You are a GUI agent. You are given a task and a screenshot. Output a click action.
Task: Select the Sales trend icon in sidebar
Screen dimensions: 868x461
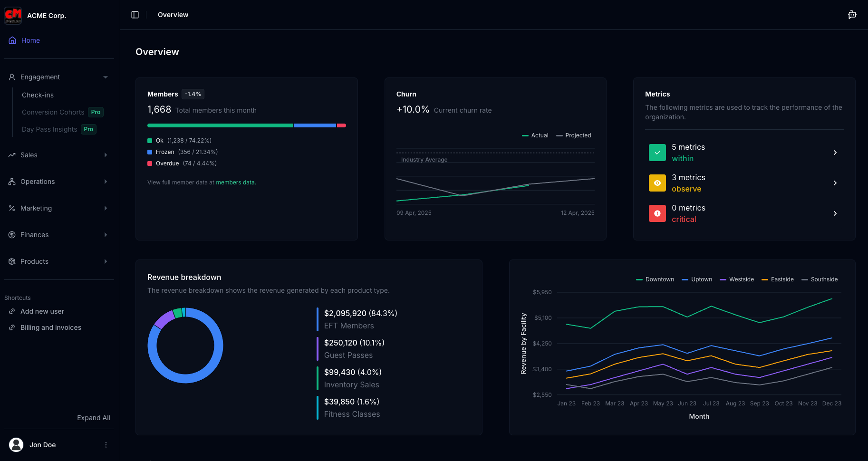(11, 155)
